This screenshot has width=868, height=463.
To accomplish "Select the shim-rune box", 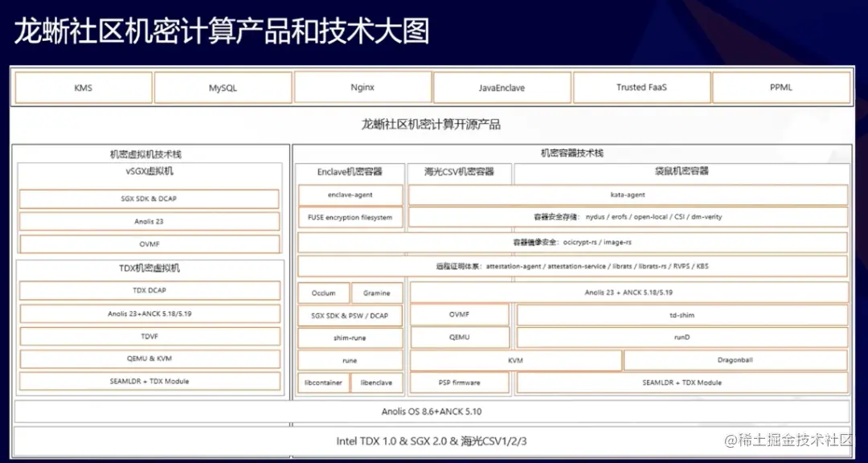I will pyautogui.click(x=350, y=338).
